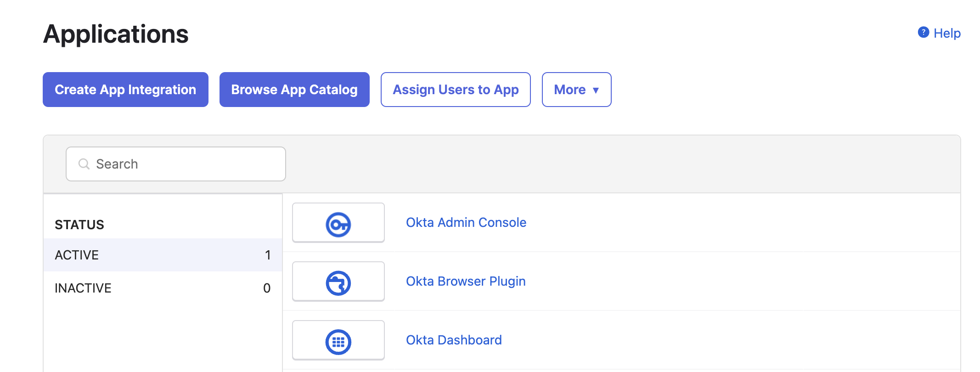This screenshot has height=372, width=980.
Task: Open Okta Browser Plugin app link
Action: tap(466, 281)
